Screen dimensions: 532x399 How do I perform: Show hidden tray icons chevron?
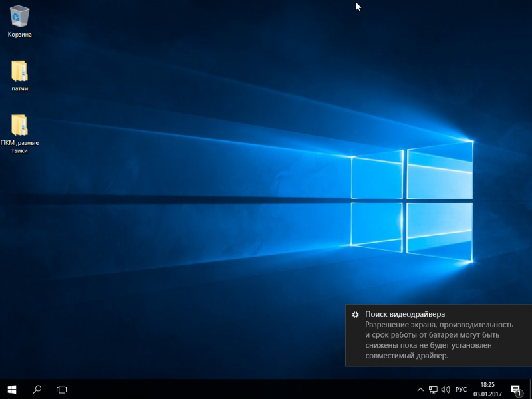pos(420,390)
